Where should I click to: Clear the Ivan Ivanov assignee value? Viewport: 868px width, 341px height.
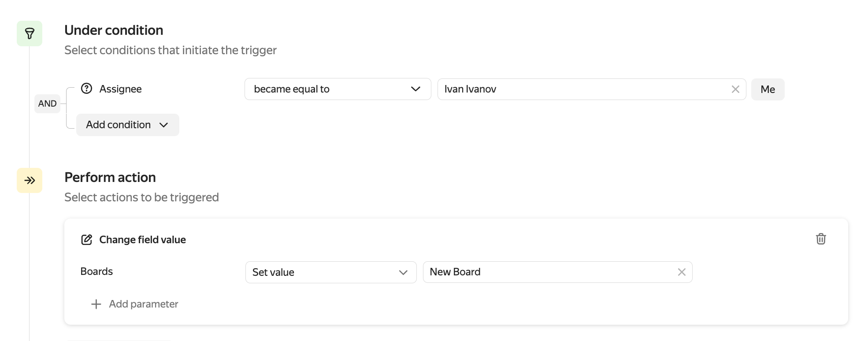(x=735, y=89)
